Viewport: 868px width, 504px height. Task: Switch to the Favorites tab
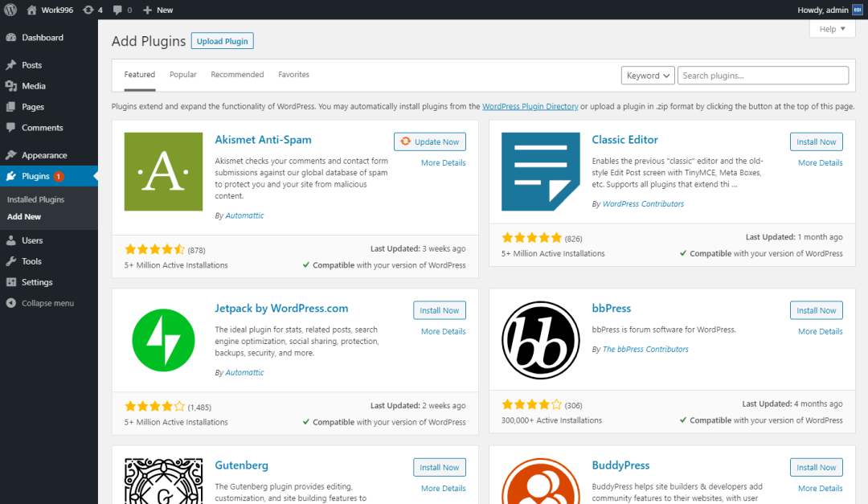pyautogui.click(x=293, y=74)
